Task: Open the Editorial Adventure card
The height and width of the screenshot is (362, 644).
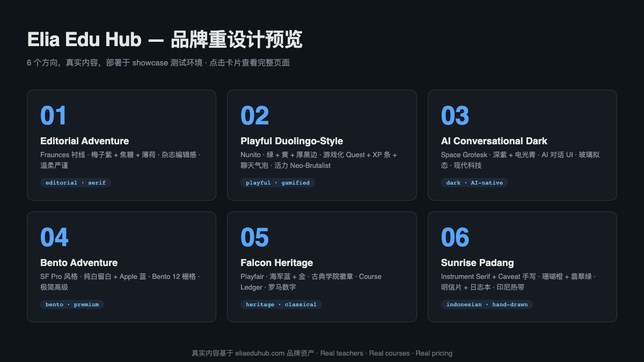Action: 121,145
